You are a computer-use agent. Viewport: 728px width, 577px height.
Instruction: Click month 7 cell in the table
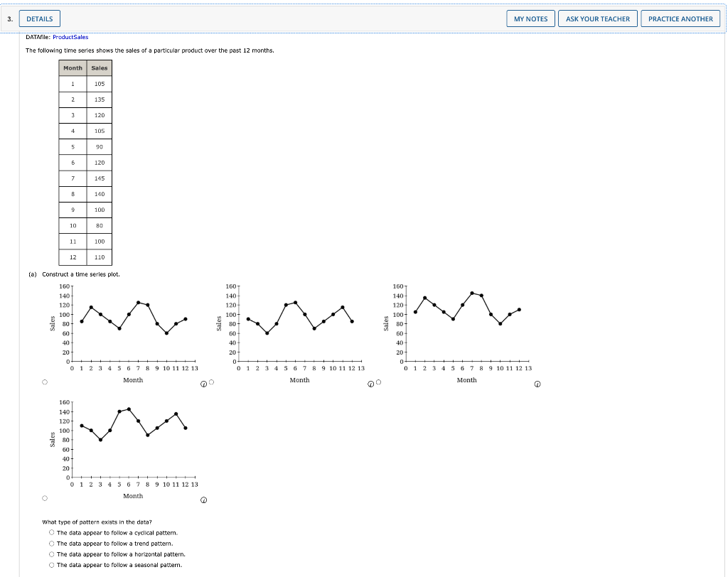click(x=73, y=178)
